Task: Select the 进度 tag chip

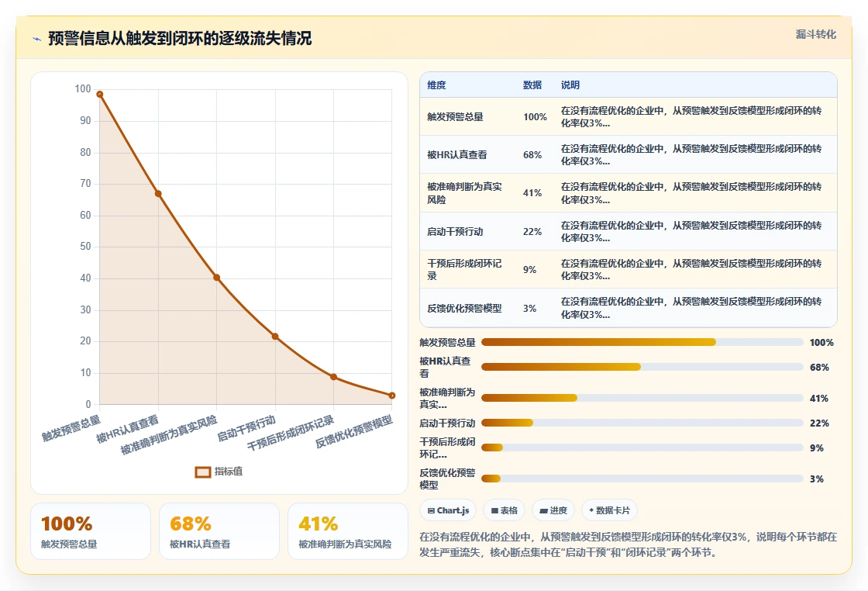Action: 553,510
